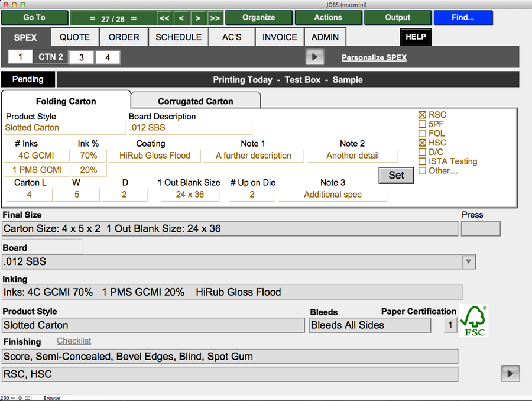Open the Product Style dropdown field
The width and height of the screenshot is (532, 401).
point(65,127)
